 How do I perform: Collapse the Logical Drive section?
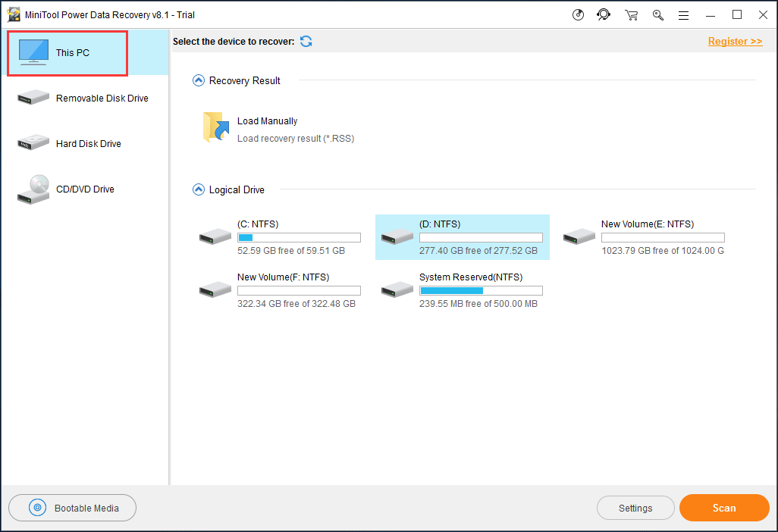pyautogui.click(x=199, y=189)
